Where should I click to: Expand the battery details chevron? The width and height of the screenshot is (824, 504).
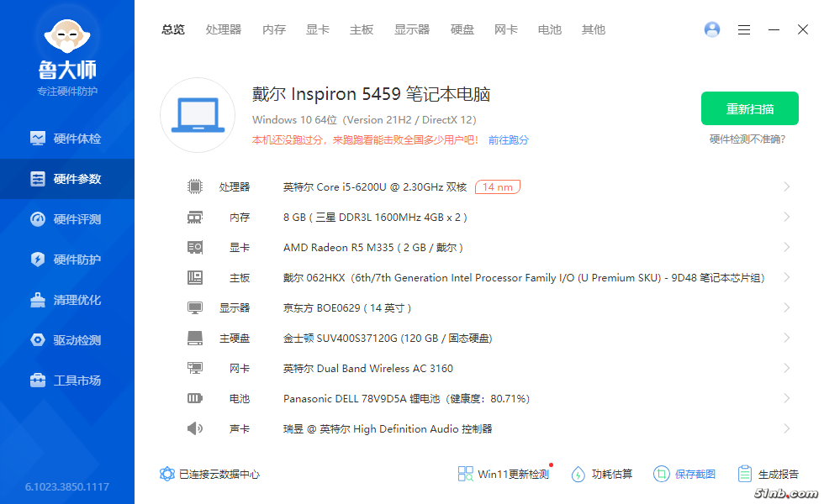click(x=786, y=398)
